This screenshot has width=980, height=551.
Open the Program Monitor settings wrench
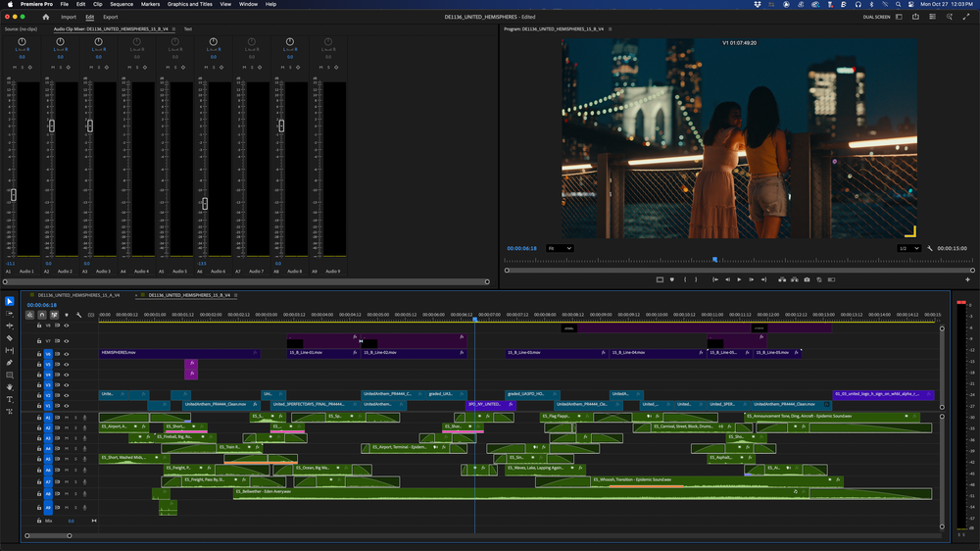point(930,248)
